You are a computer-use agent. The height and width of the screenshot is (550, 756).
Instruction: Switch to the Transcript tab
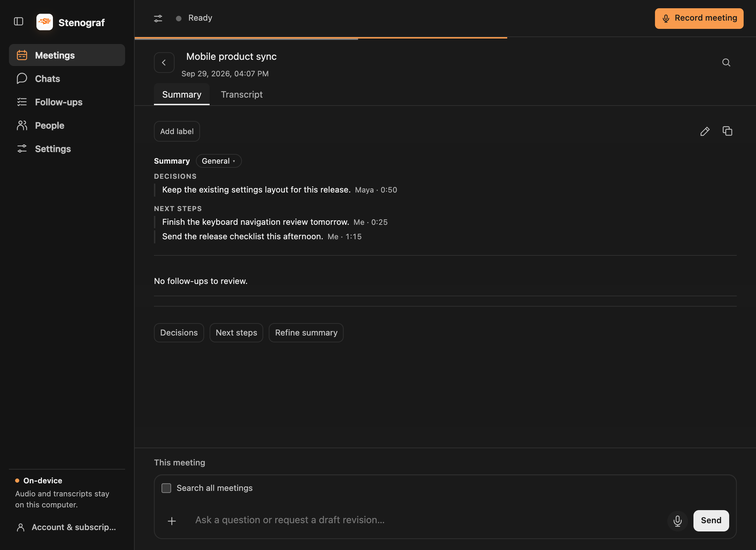242,94
